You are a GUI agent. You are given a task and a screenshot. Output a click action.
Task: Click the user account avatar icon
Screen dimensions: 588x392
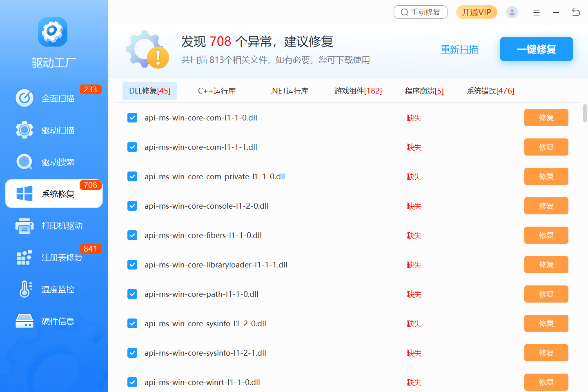point(512,12)
